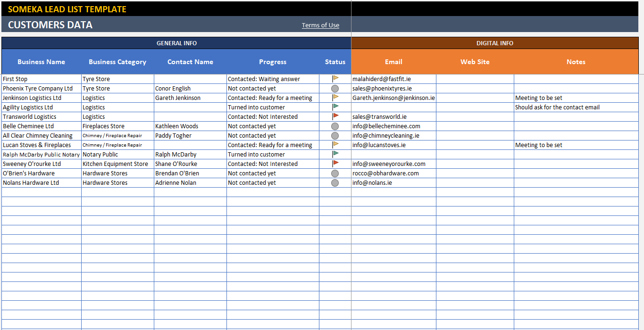
Task: Select the GENERAL INFO section header
Action: point(176,43)
